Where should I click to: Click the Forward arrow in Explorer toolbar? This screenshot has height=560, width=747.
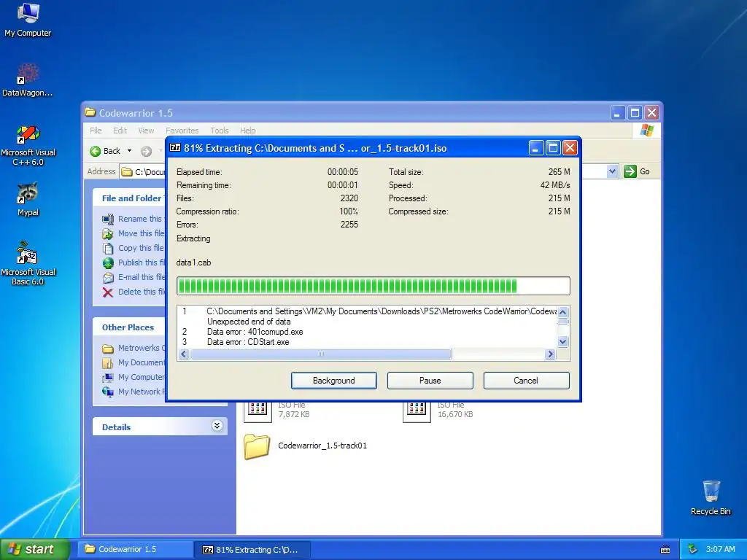tap(146, 151)
